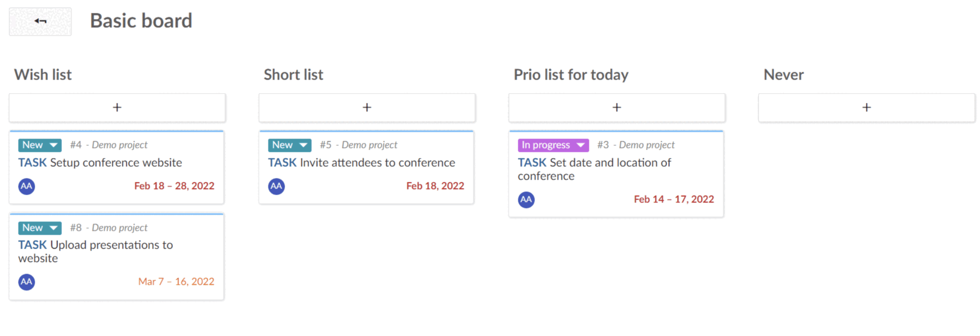Click the Basic board title
This screenshot has height=336, width=980.
pyautogui.click(x=141, y=21)
